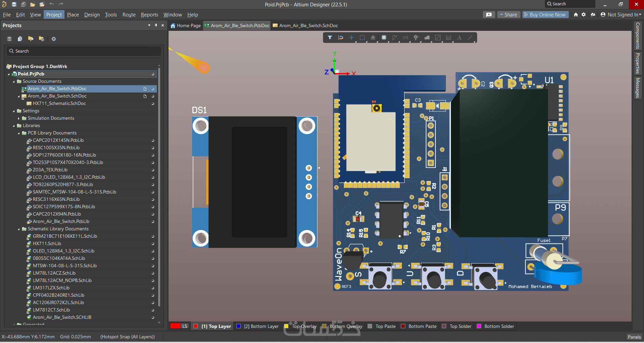Click the Buy Online Now button
Viewport: 644px width, 343px height.
pyautogui.click(x=546, y=15)
